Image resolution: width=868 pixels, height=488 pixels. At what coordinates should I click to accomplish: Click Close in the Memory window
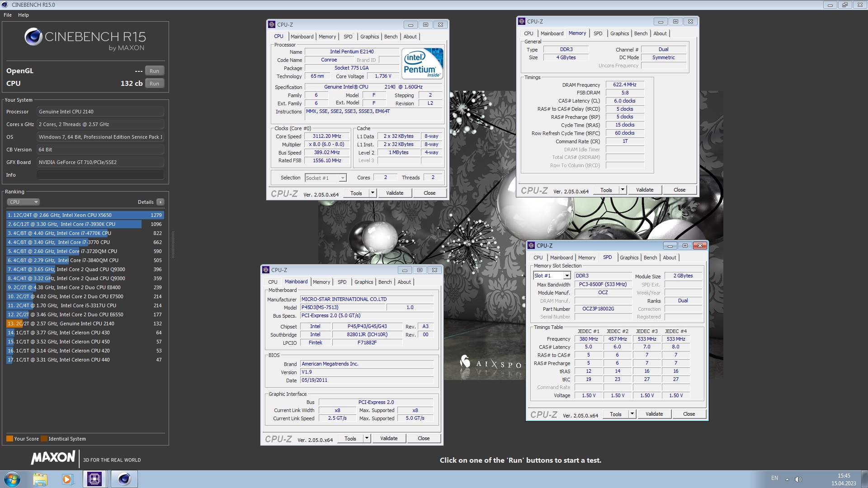tap(679, 190)
